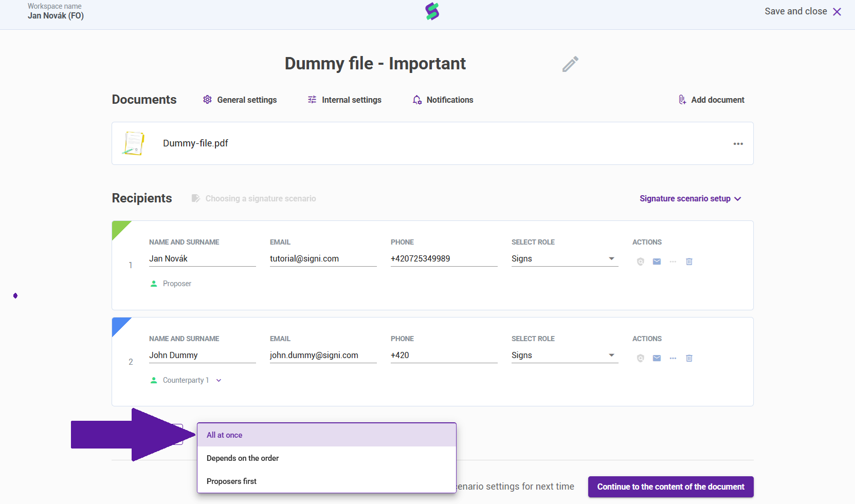855x504 pixels.
Task: Click the email field with tutorial@signi.com
Action: [323, 258]
